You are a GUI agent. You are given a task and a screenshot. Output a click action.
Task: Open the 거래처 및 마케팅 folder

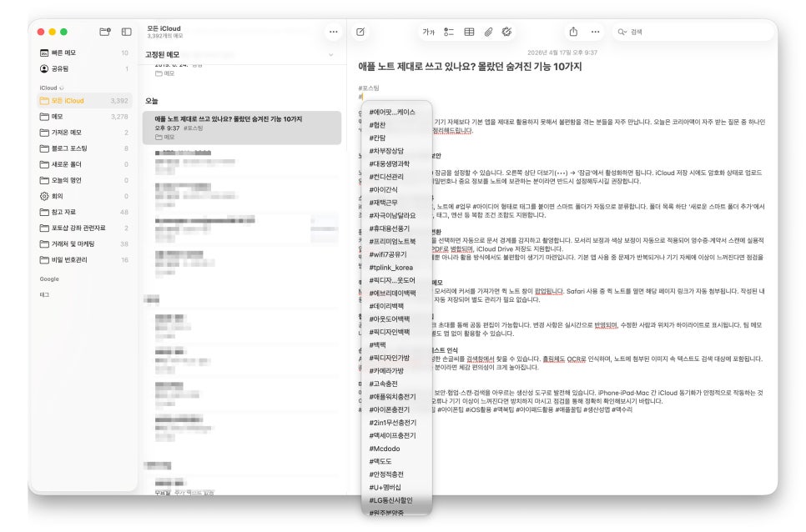[x=84, y=244]
